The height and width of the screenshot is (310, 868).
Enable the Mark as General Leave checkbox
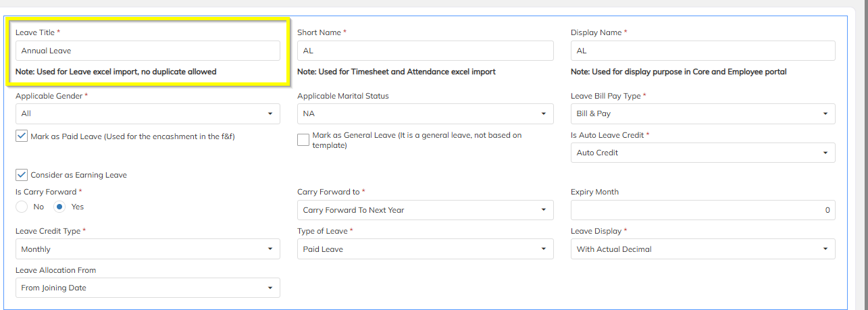pos(303,140)
